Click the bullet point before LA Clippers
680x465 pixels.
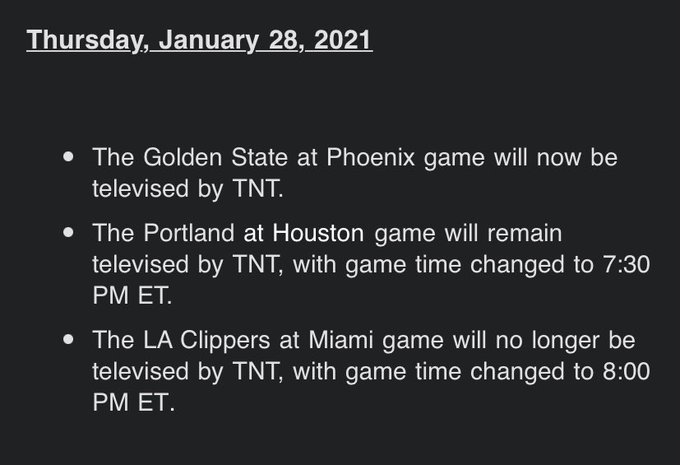(68, 340)
